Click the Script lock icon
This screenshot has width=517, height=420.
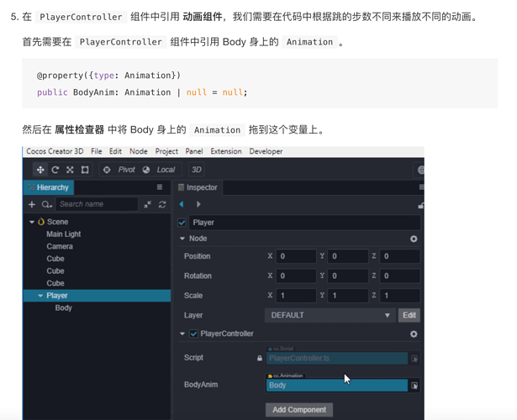(x=260, y=358)
